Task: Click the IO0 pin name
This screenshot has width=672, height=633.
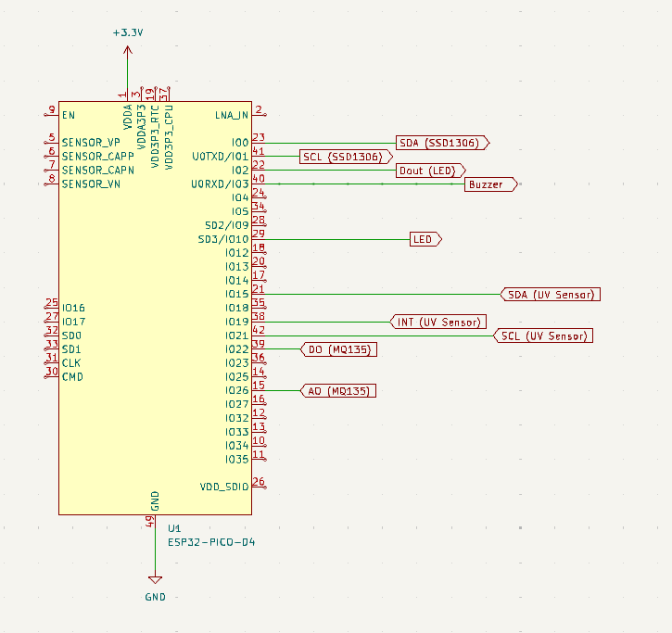Action: pyautogui.click(x=240, y=143)
